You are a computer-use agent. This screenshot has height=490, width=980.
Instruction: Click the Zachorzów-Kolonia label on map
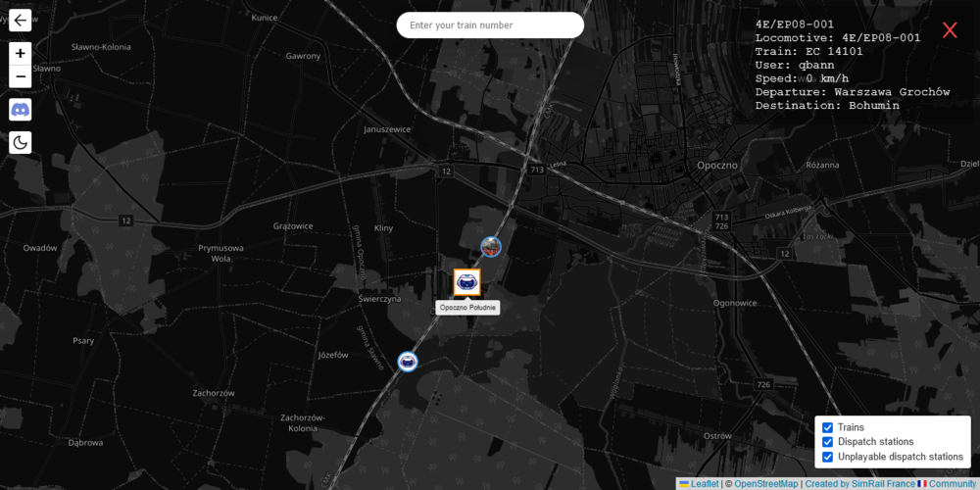[302, 423]
